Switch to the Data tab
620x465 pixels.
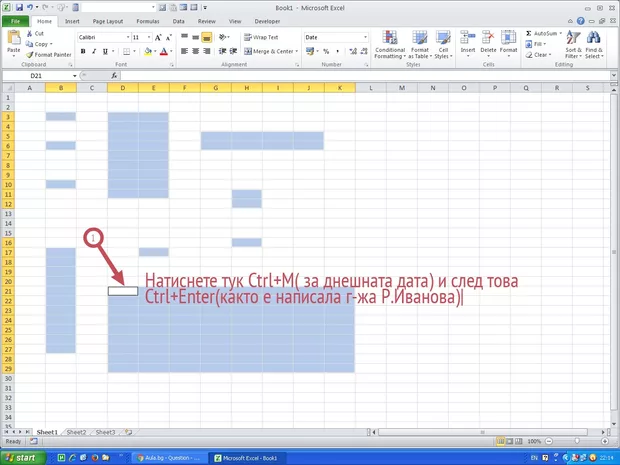(178, 21)
